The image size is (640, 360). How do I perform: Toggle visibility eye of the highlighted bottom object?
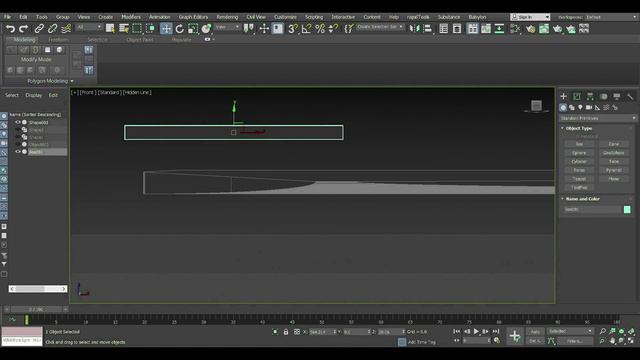tap(18, 151)
